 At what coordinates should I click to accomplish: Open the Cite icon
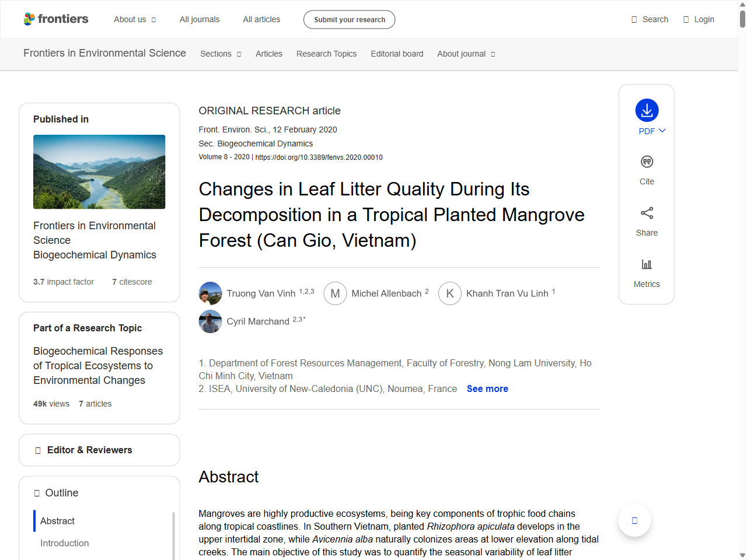coord(647,162)
